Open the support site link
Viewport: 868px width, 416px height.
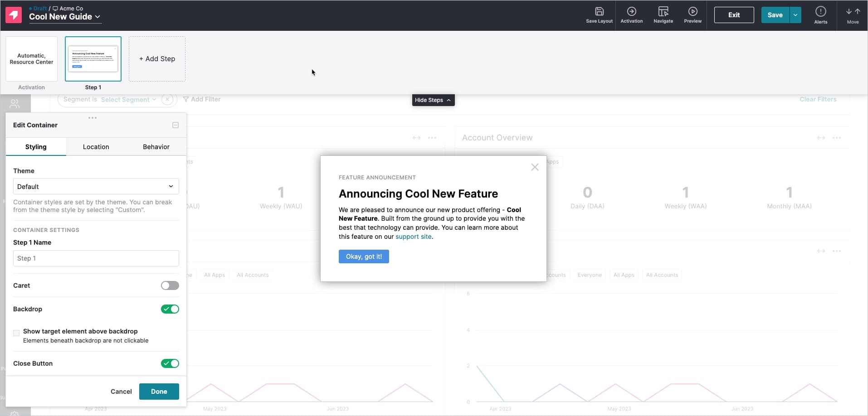[x=413, y=237]
